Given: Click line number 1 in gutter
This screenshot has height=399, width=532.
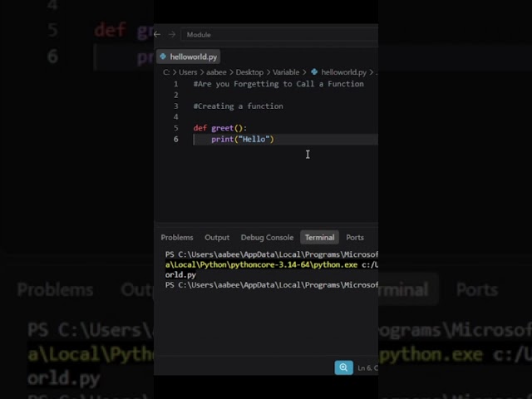Looking at the screenshot, I should pyautogui.click(x=175, y=84).
